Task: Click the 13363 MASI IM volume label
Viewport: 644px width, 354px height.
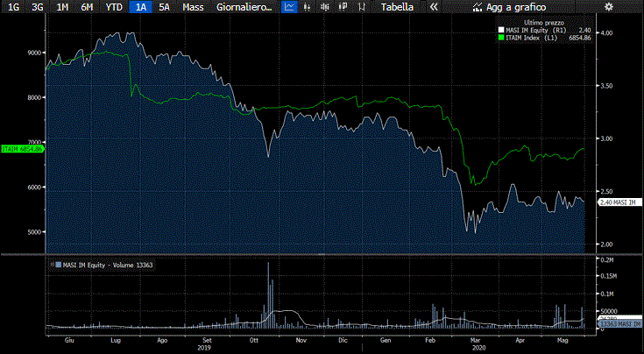Action: [x=619, y=324]
